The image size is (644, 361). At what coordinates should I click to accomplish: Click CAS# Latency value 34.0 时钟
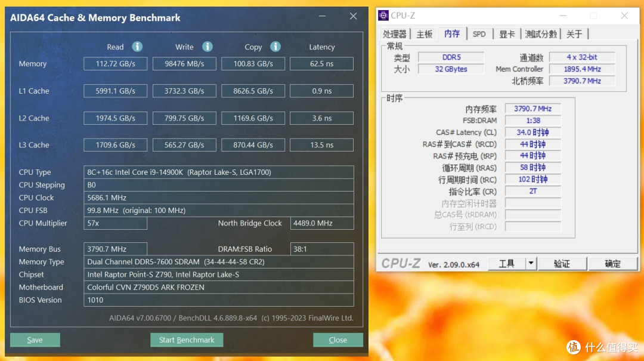pyautogui.click(x=532, y=132)
